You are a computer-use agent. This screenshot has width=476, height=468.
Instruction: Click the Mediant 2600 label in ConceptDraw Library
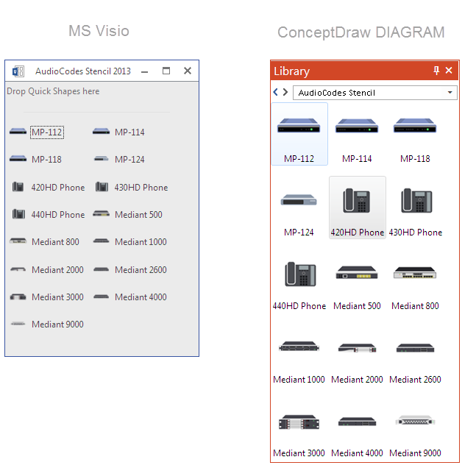tap(415, 379)
